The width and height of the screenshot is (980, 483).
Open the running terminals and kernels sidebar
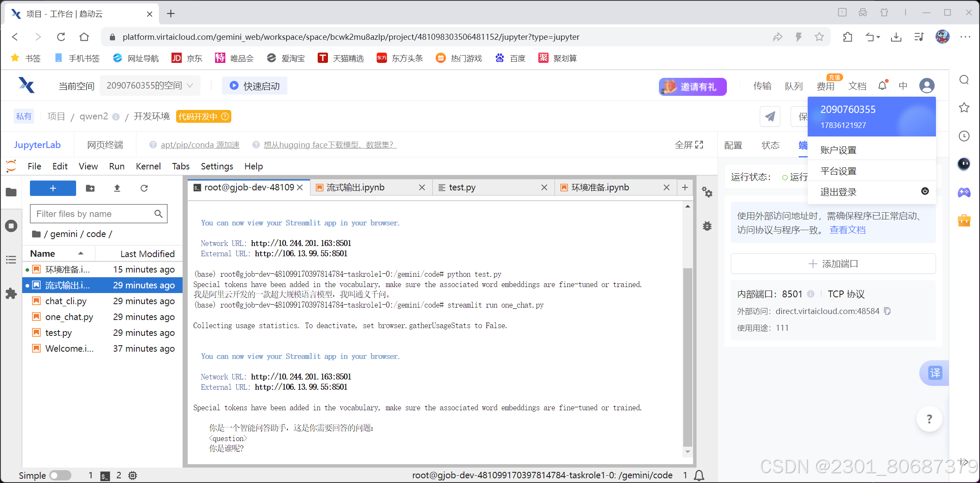(11, 226)
